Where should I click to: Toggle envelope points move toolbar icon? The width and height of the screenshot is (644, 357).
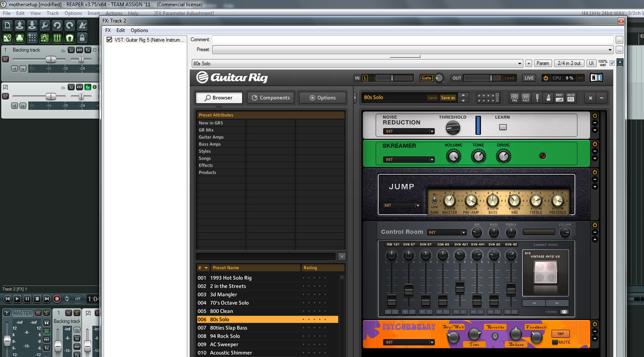[45, 38]
